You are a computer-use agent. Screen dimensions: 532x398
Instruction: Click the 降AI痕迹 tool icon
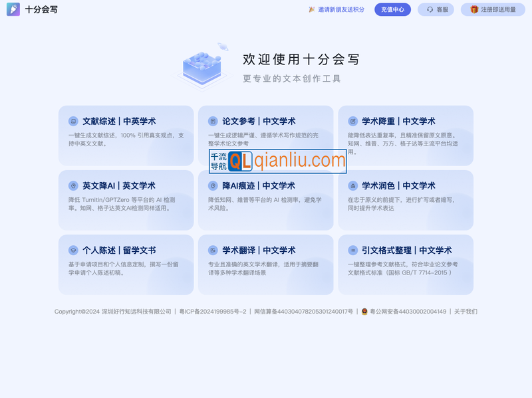[214, 185]
